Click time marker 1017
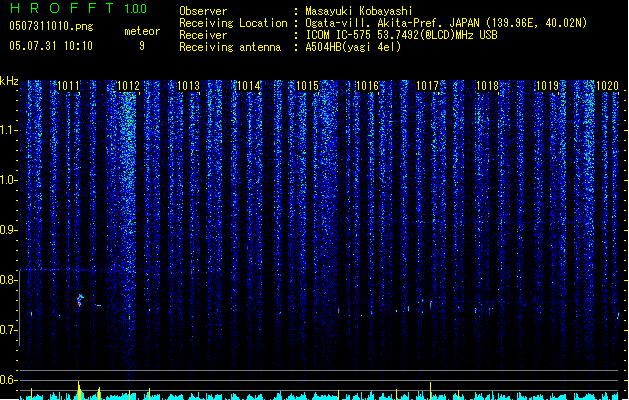Image resolution: width=629 pixels, height=400 pixels. (428, 86)
